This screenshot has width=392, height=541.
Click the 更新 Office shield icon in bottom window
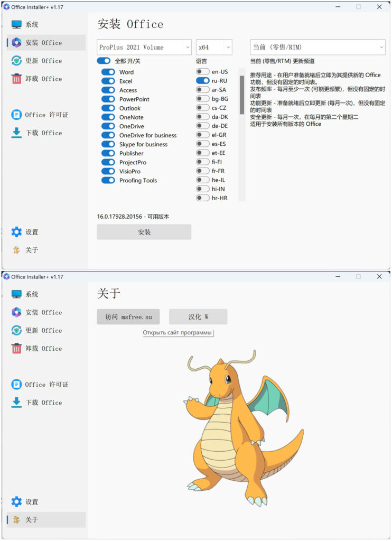pos(16,331)
